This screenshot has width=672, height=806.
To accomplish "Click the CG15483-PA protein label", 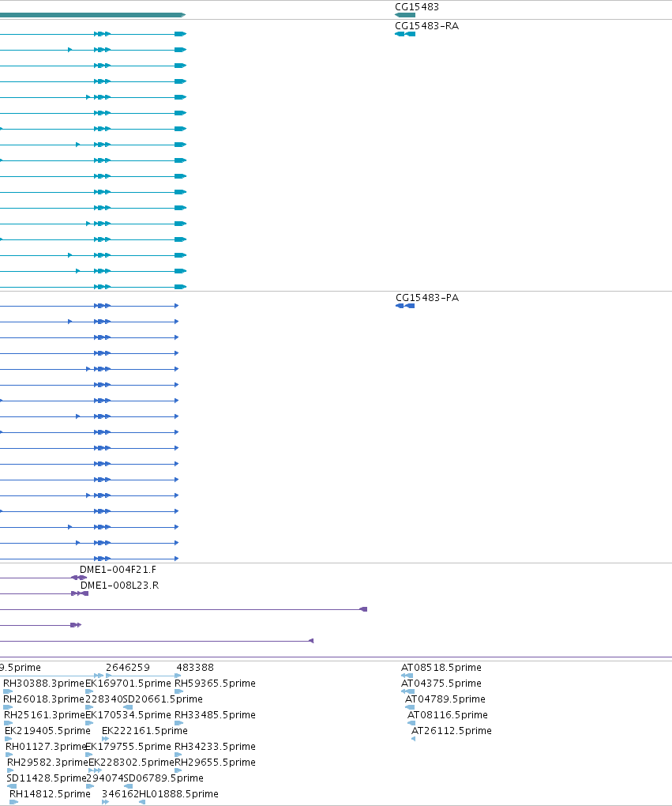I will tap(427, 298).
